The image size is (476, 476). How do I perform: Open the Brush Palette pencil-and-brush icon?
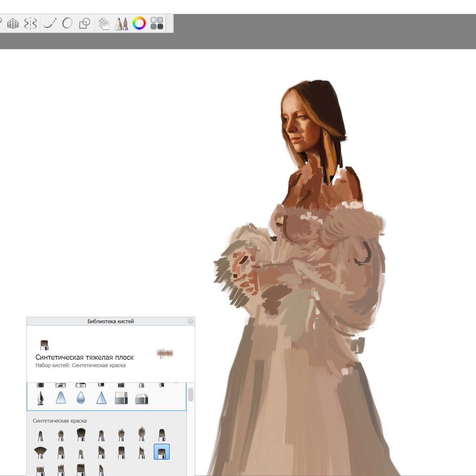point(121,24)
